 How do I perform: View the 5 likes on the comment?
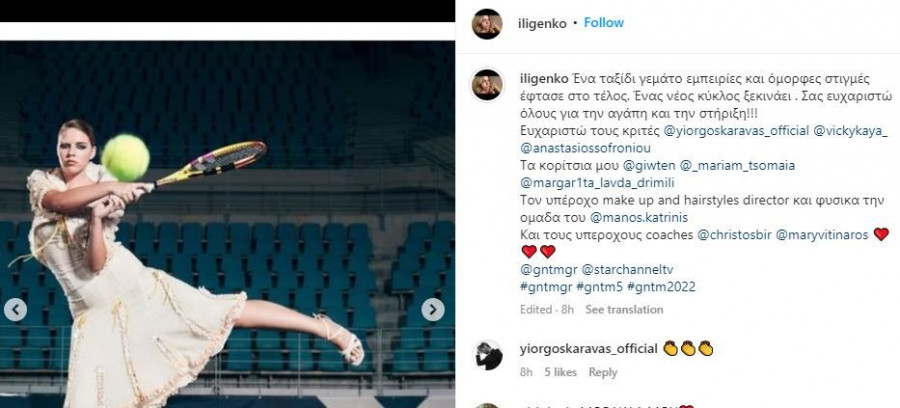(560, 372)
